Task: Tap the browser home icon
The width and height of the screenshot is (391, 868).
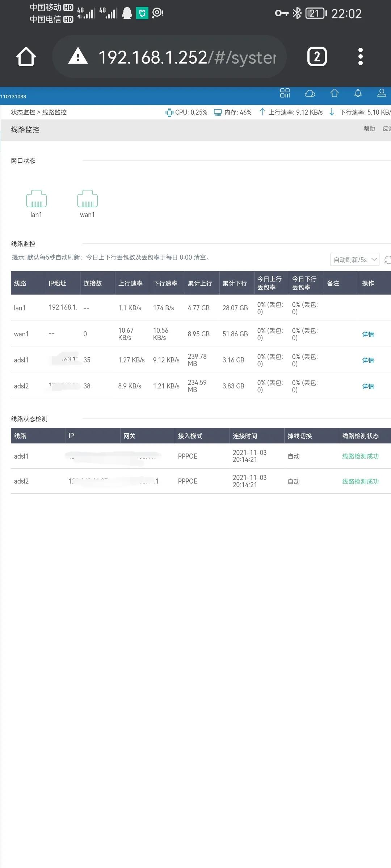Action: (x=25, y=56)
